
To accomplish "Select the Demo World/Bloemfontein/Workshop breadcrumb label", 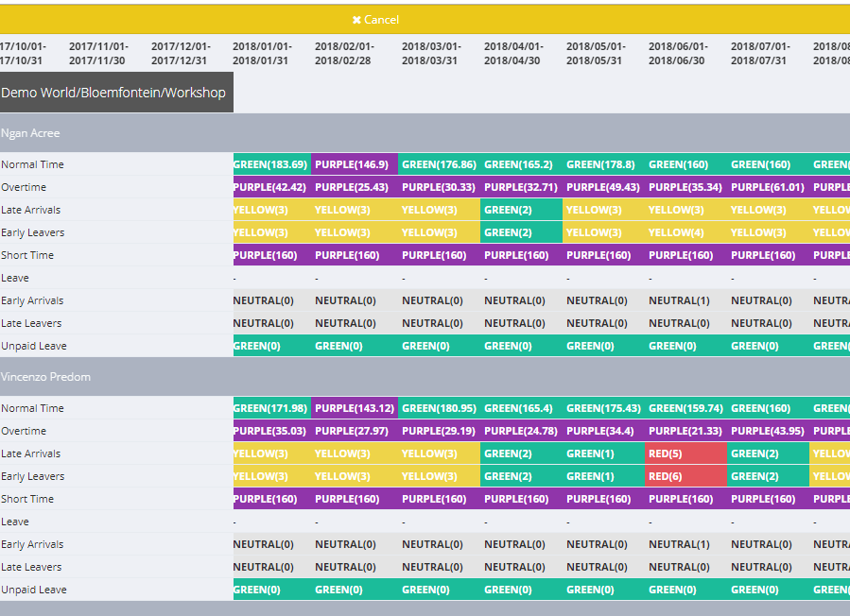I will tap(113, 93).
